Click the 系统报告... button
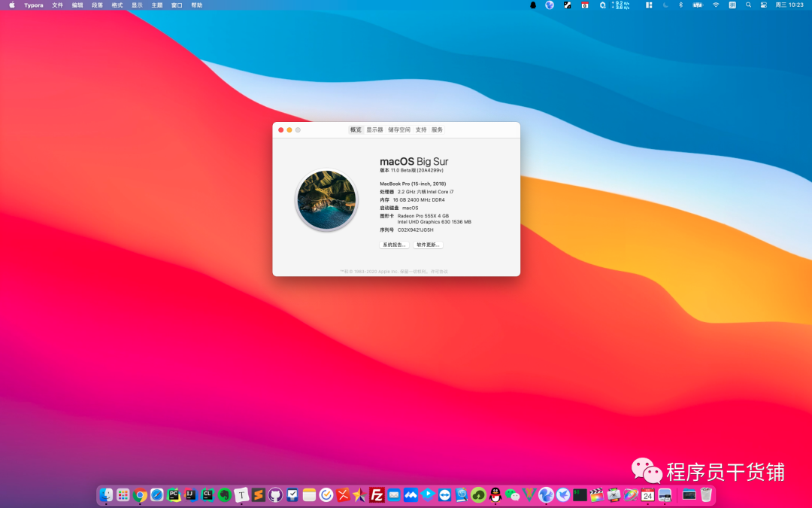 (394, 245)
